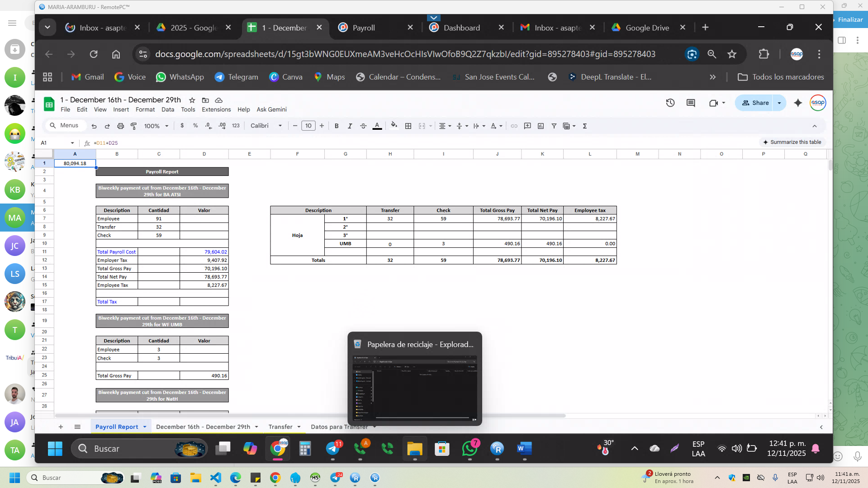
Task: Select the paint format tool
Action: pos(134,126)
